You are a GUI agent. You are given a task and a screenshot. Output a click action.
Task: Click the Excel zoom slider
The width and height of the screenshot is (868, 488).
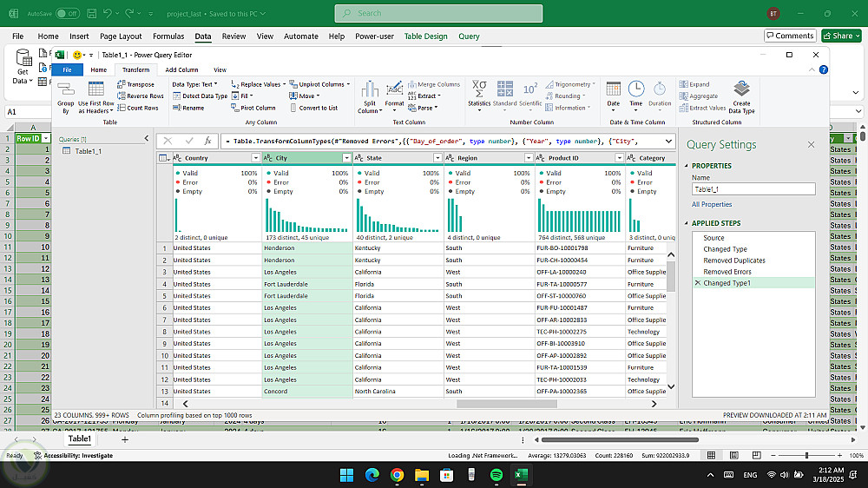tap(806, 455)
